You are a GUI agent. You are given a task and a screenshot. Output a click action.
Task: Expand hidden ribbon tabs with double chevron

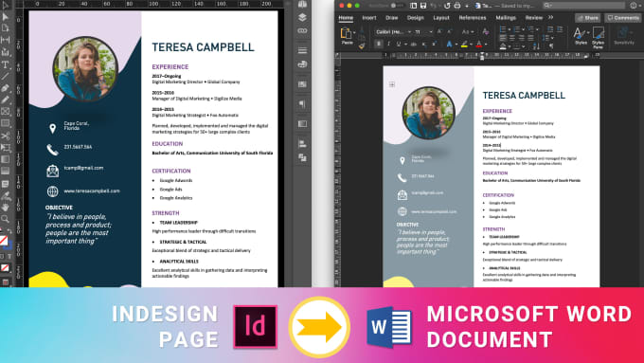point(551,17)
